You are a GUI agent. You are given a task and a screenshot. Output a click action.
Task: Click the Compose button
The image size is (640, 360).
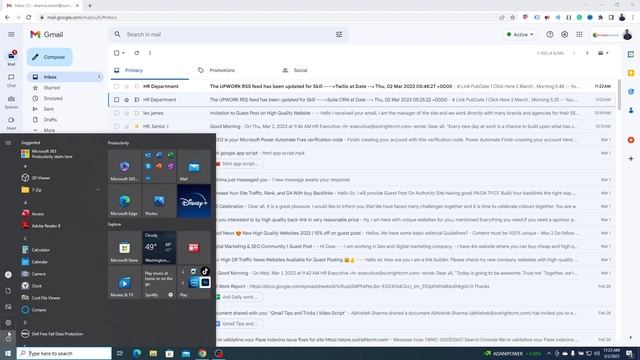(49, 57)
